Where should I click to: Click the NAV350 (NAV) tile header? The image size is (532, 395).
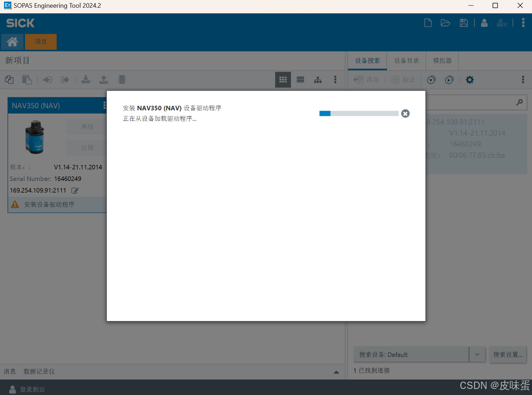click(x=57, y=105)
